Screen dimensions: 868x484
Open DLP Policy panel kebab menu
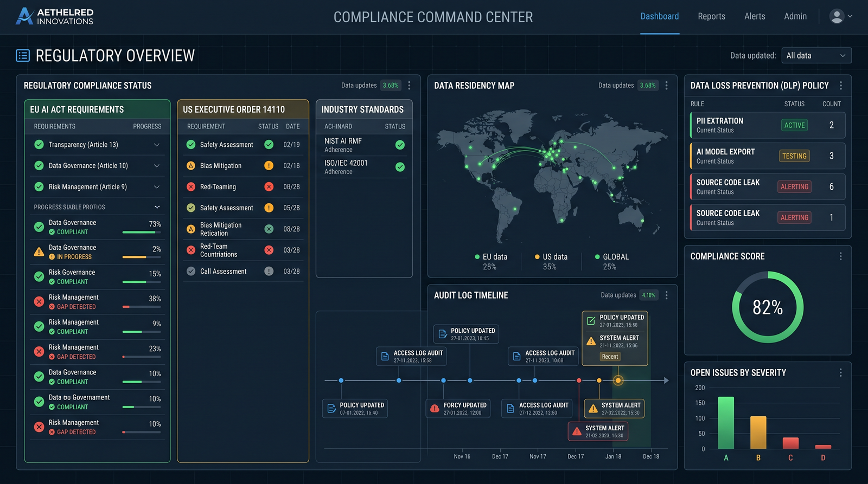(841, 86)
